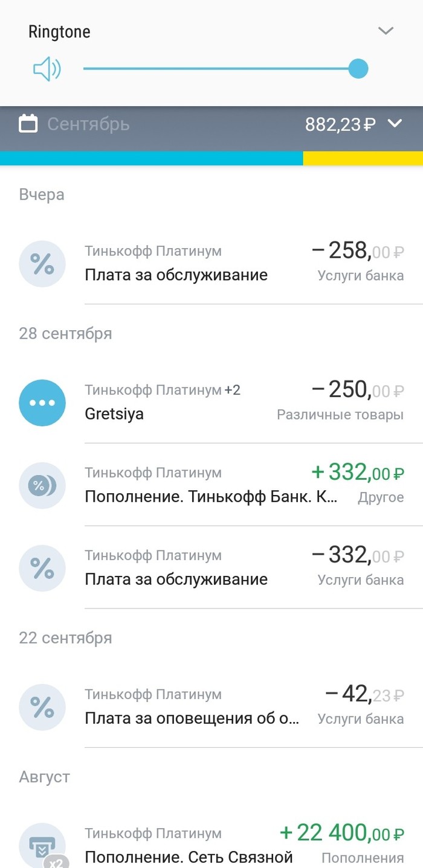Click the ATM deposit icon for Сеть Связной
Image resolution: width=423 pixels, height=868 pixels.
42,845
